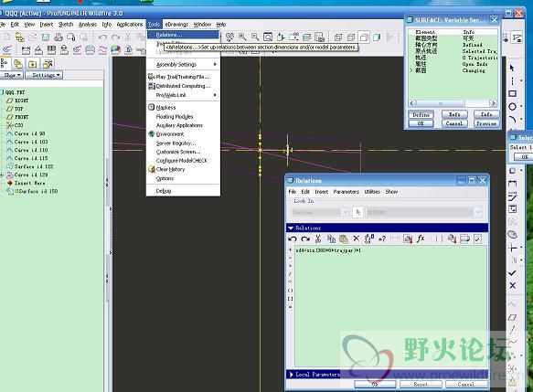Open the Section dropdown under Look In
533x392 pixels.
coord(345,212)
